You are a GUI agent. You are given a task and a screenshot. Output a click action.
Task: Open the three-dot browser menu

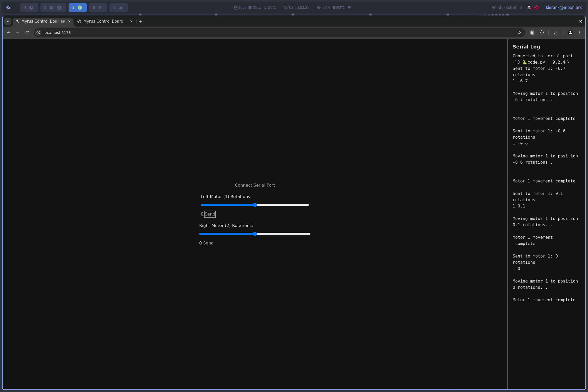coord(579,33)
